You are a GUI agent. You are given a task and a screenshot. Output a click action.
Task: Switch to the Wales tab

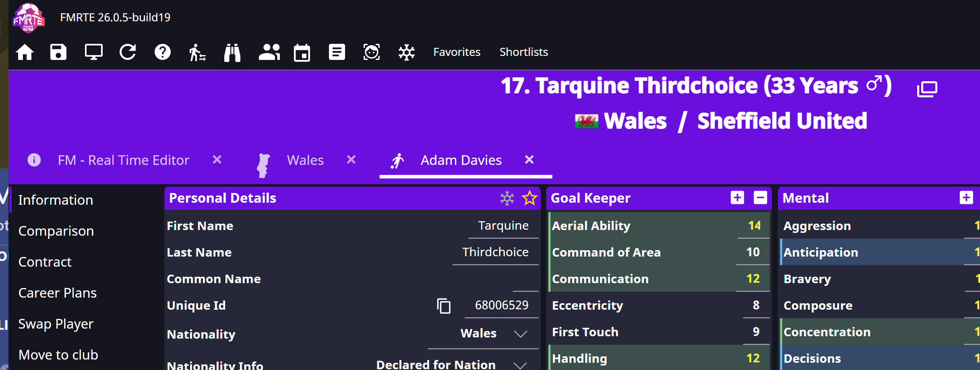305,160
